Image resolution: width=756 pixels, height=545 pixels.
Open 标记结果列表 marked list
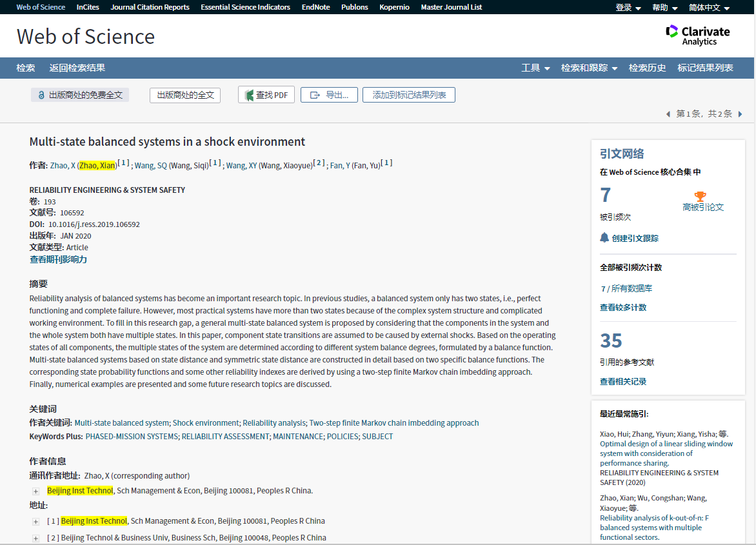click(706, 68)
